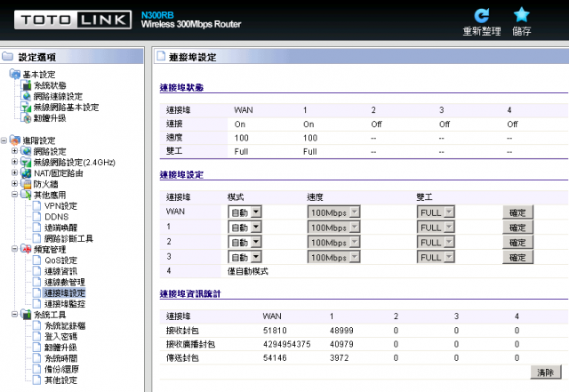Click the 清除 statistics button

point(545,372)
